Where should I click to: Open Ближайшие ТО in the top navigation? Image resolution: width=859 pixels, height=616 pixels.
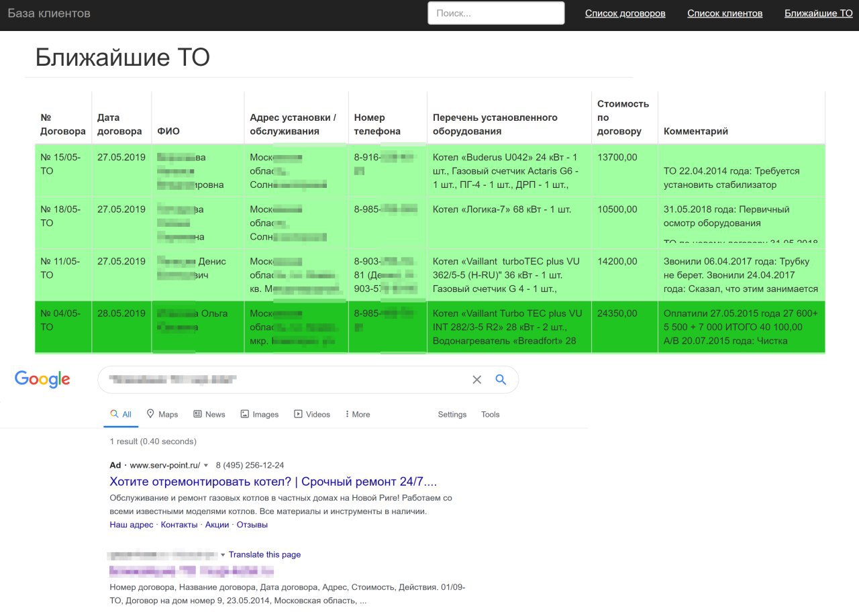pos(819,13)
